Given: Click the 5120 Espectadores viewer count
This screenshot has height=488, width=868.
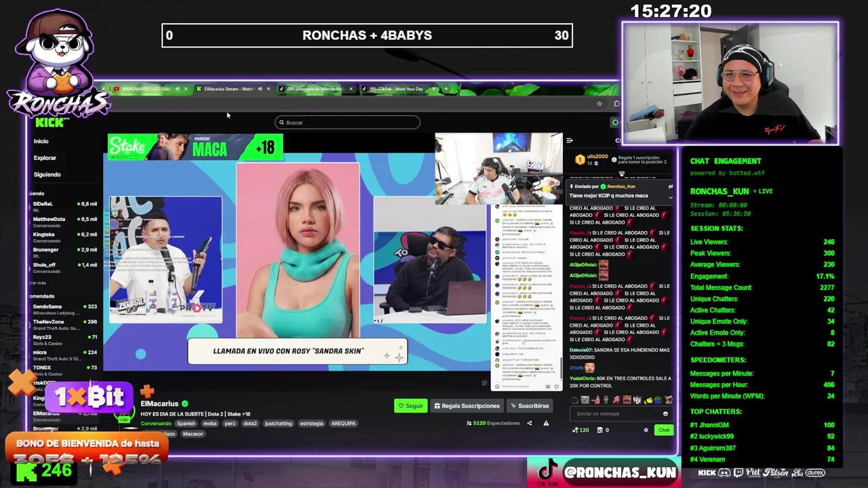Looking at the screenshot, I should pos(493,423).
